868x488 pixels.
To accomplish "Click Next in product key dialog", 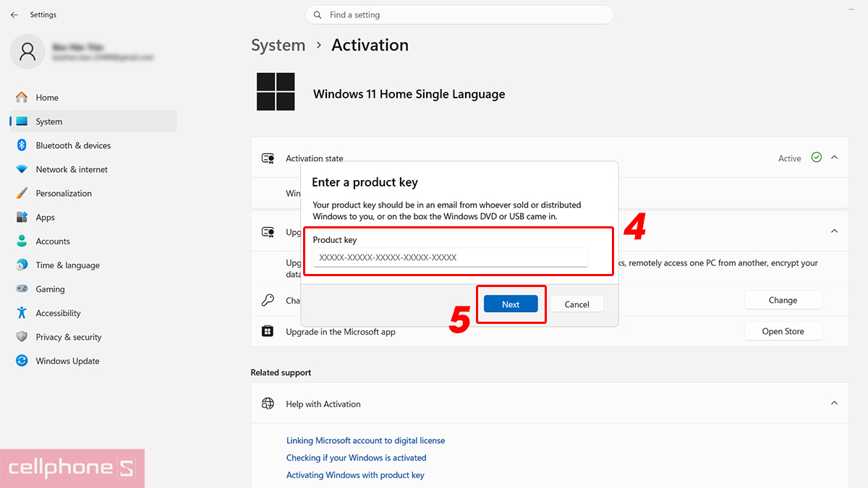I will coord(511,304).
